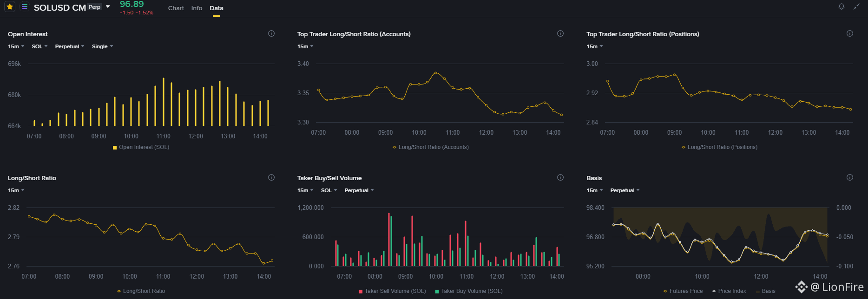Toggle the Basis legend series

[x=765, y=291]
